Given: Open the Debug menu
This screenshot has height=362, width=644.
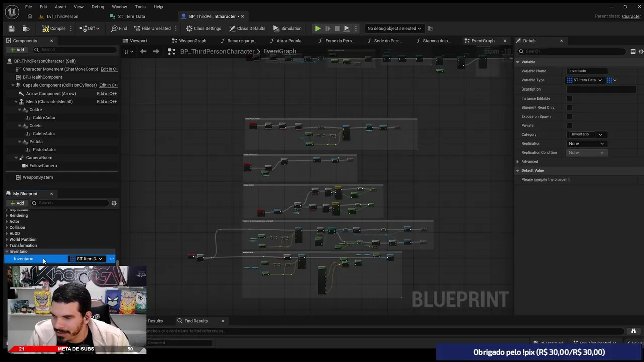Looking at the screenshot, I should (98, 7).
